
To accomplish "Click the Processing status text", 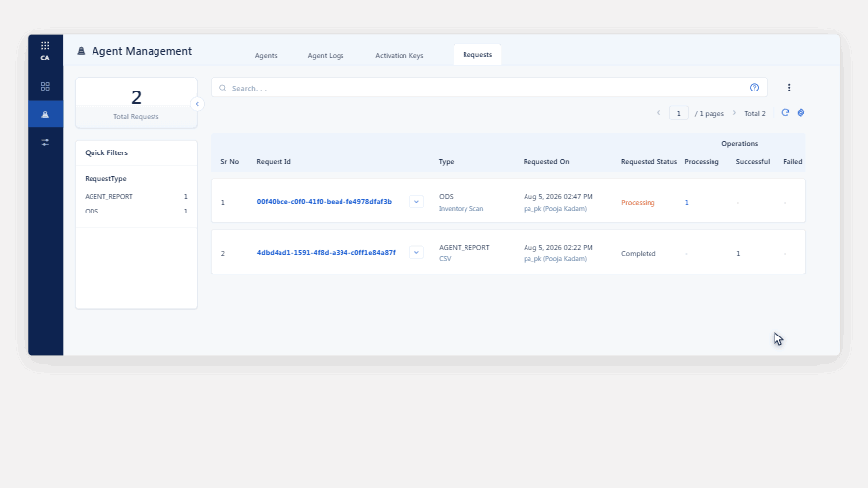I will tap(638, 203).
